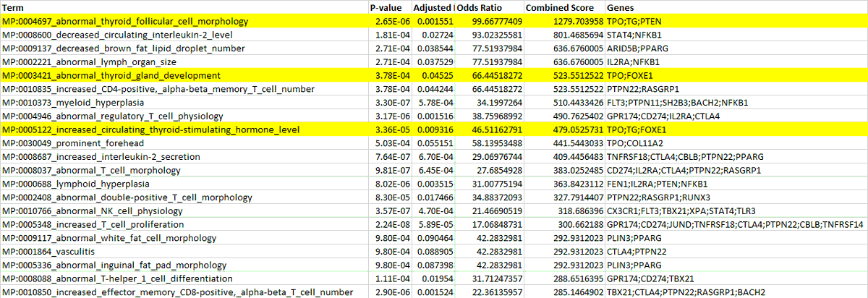The image size is (868, 298).
Task: Select adjusted value cell 0.009316
Action: pos(433,129)
